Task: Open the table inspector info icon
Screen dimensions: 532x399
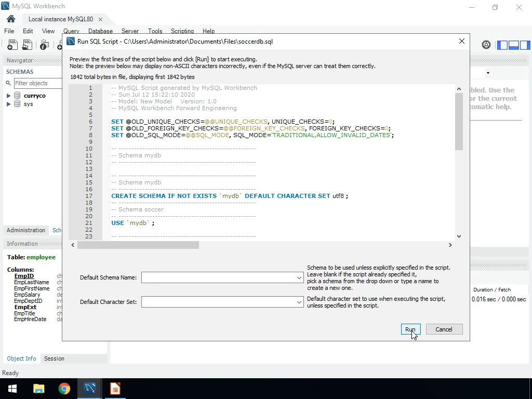Action: [44, 45]
